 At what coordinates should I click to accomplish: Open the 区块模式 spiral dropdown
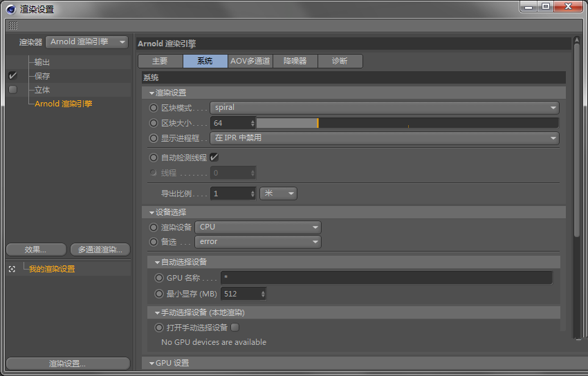[384, 108]
